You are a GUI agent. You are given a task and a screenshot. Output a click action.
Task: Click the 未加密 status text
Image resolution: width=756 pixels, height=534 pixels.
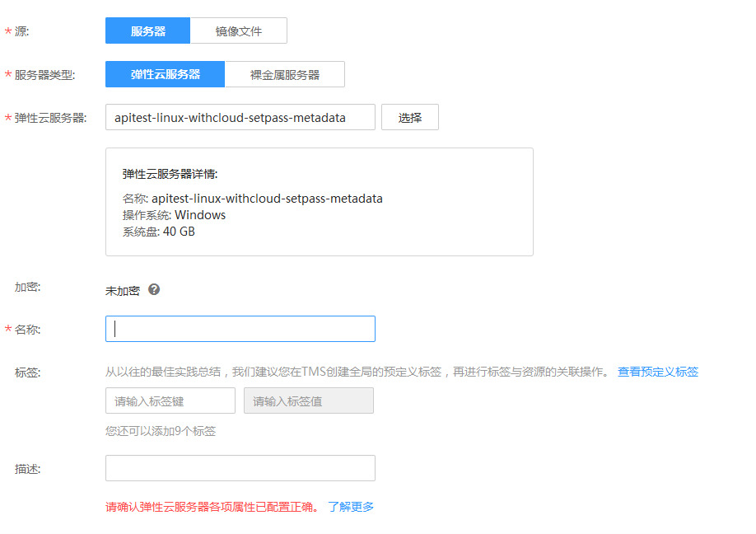123,291
